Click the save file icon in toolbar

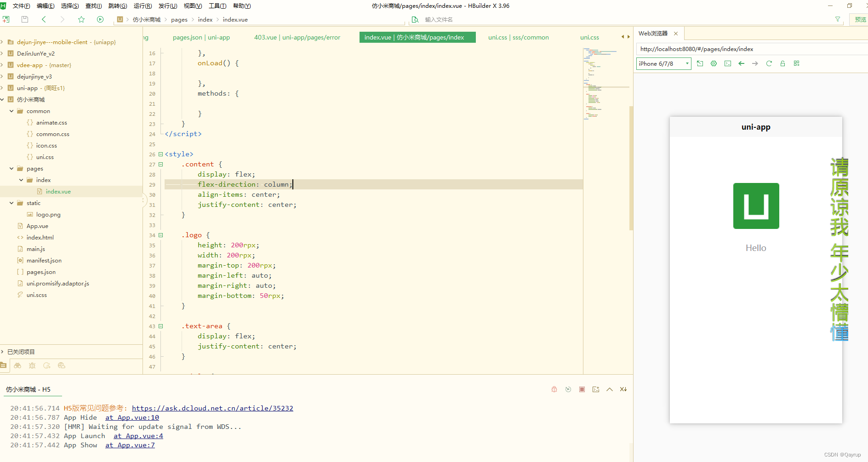[25, 19]
